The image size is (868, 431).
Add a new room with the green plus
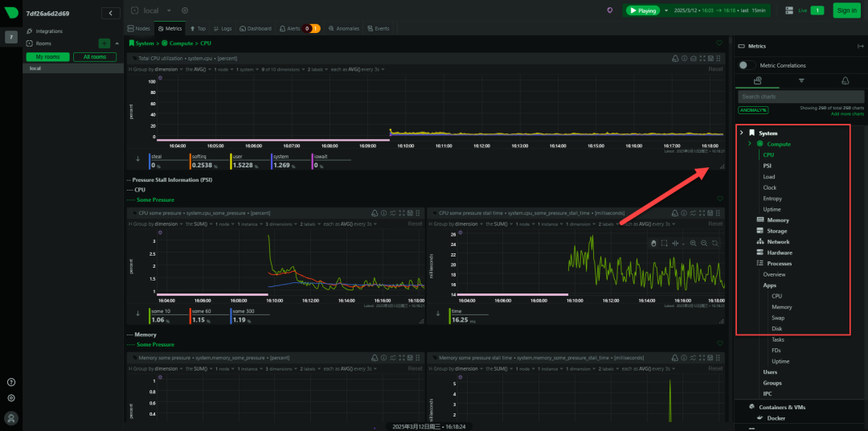(104, 43)
